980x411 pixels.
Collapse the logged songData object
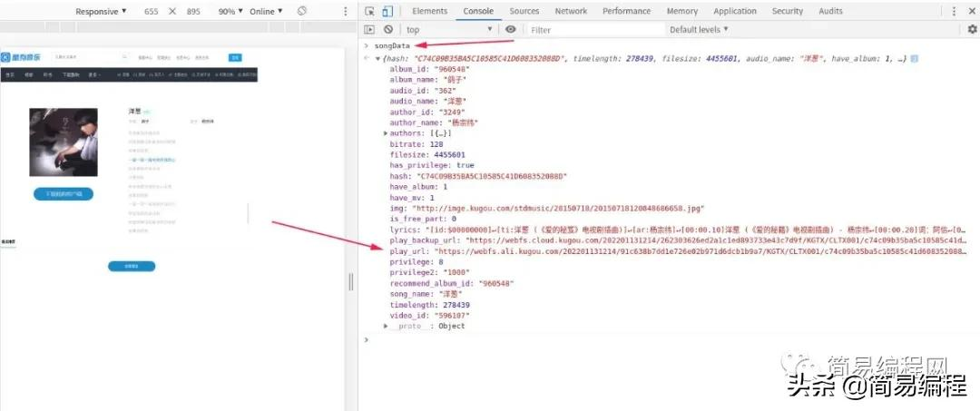(x=377, y=59)
